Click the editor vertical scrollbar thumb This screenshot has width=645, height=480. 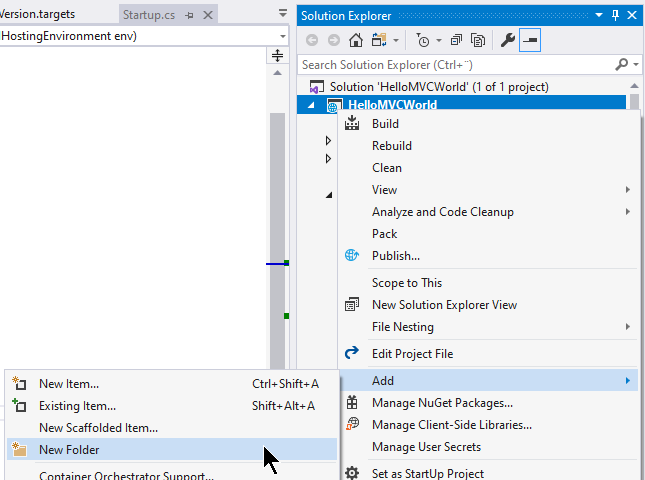[277, 241]
